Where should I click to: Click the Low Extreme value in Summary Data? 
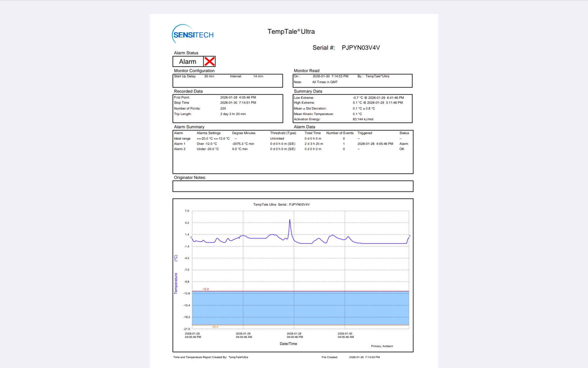[378, 98]
